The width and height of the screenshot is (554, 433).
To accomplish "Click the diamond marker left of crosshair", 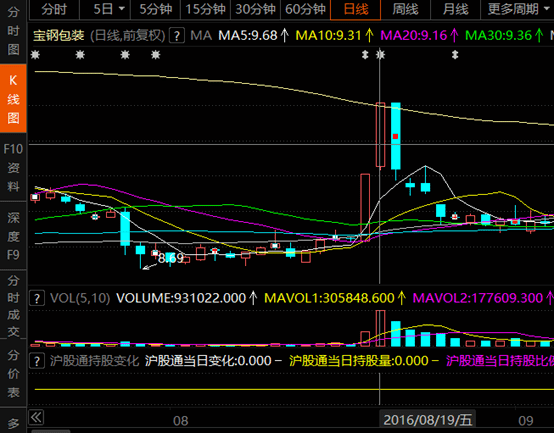I will click(365, 55).
